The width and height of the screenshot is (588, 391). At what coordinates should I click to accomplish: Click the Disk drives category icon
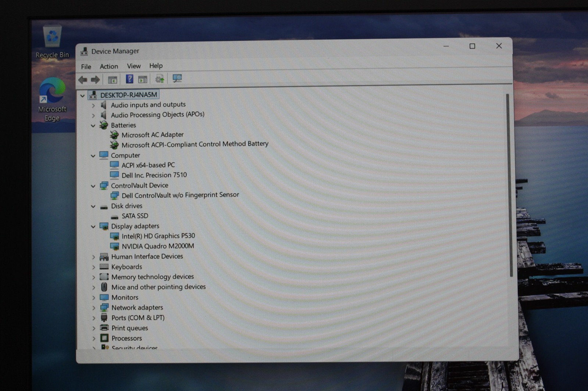pyautogui.click(x=104, y=207)
